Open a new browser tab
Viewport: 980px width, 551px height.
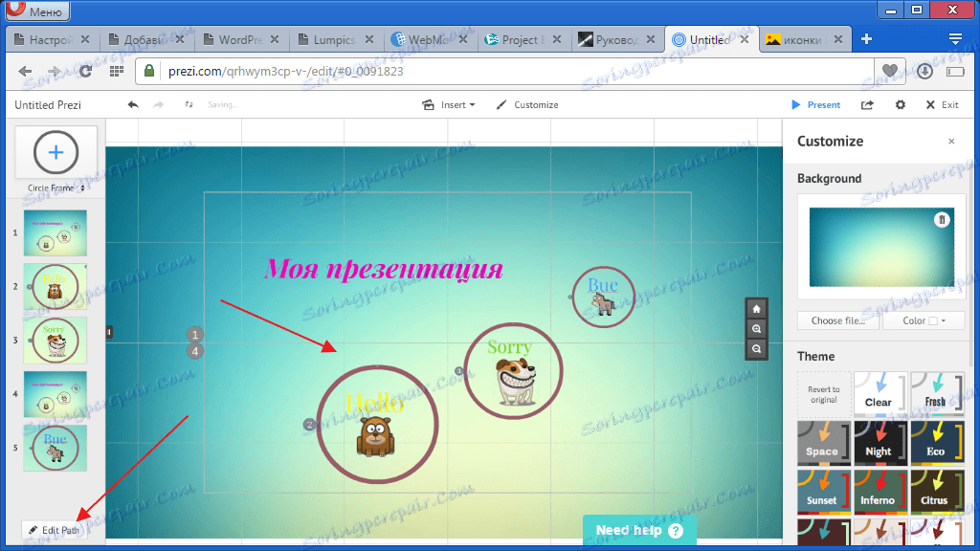866,39
